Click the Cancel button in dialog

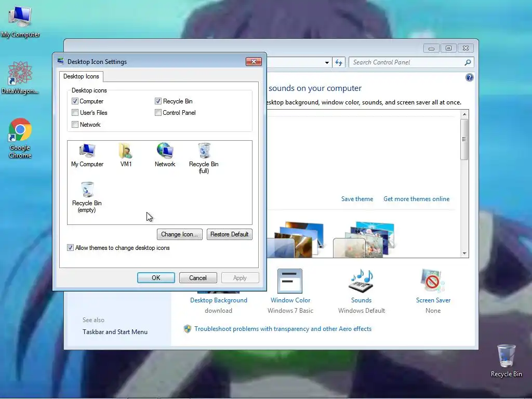click(x=198, y=277)
